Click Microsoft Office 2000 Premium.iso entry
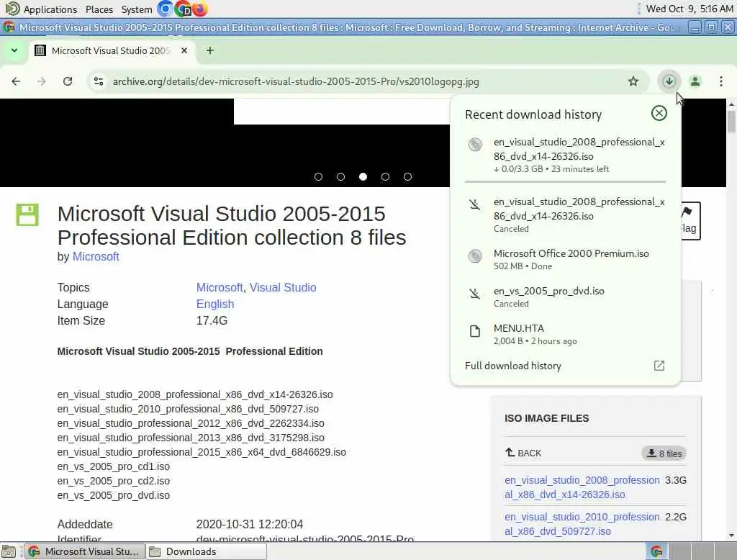 (566, 259)
